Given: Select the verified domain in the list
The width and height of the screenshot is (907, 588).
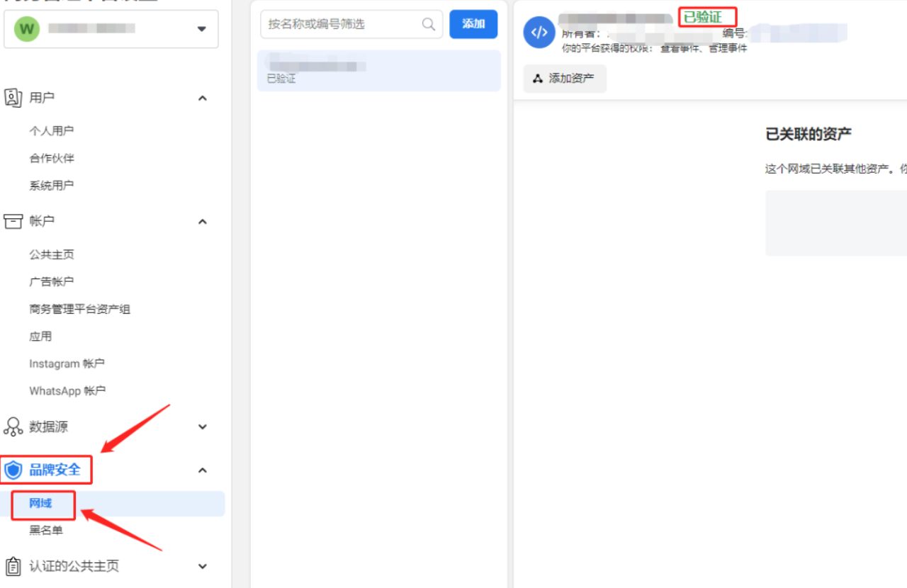Looking at the screenshot, I should click(x=379, y=71).
